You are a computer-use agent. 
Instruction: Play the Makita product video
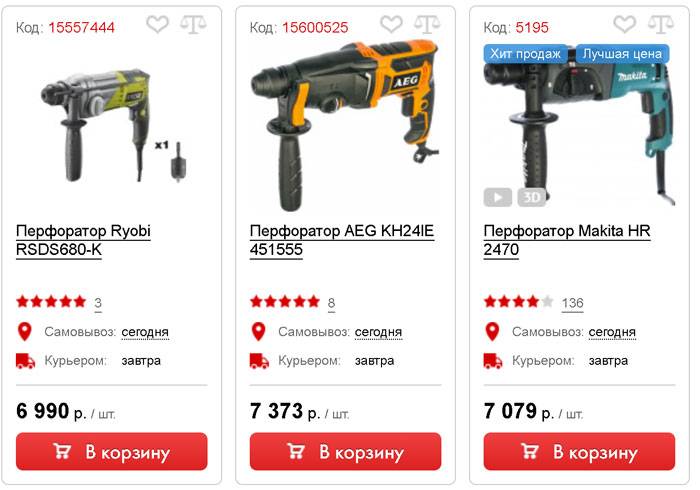497,197
